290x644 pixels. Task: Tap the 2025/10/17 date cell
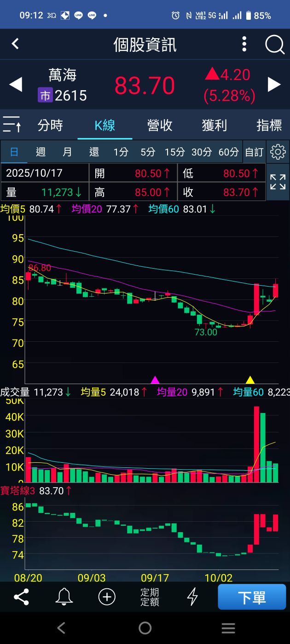coord(45,173)
